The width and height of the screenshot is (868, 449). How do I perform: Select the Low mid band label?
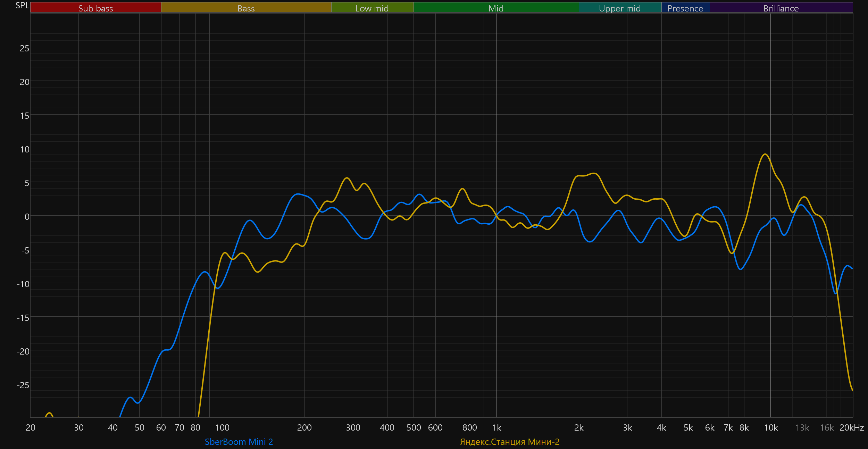372,8
